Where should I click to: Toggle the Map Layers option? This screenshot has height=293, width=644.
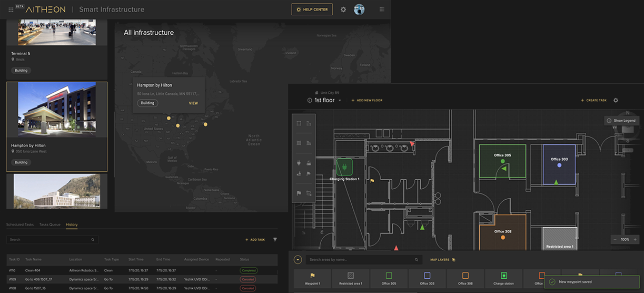[x=442, y=260]
